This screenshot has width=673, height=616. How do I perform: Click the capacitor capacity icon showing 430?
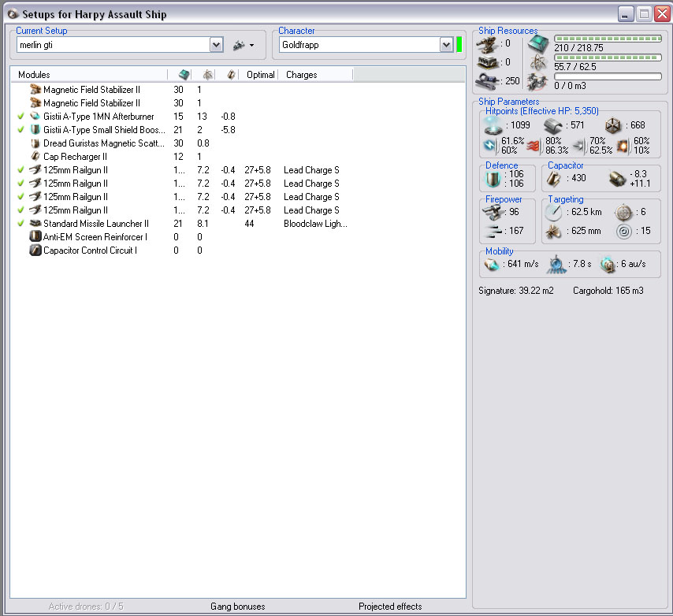[x=554, y=179]
